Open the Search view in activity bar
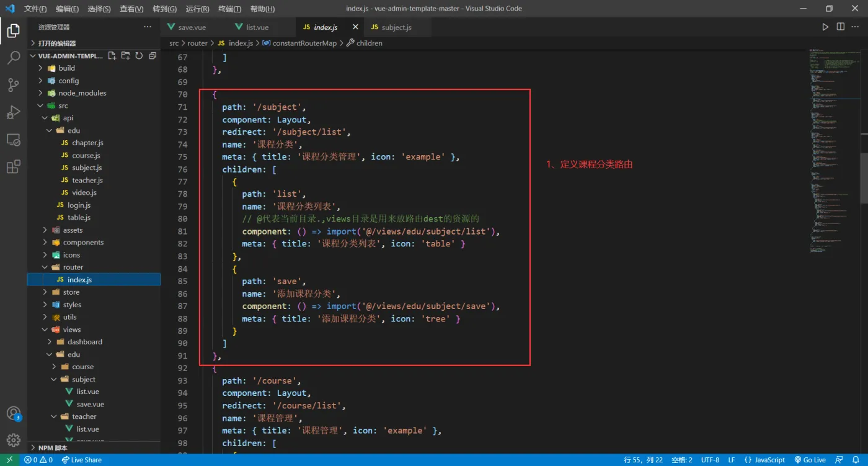The width and height of the screenshot is (868, 466). (13, 58)
